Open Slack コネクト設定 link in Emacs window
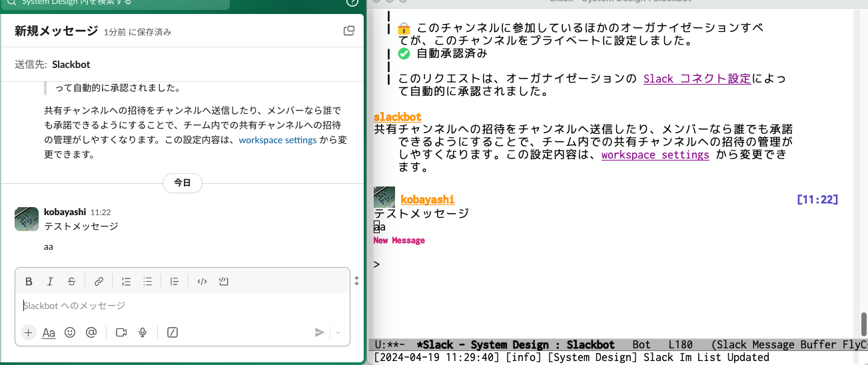The image size is (868, 365). 697,79
